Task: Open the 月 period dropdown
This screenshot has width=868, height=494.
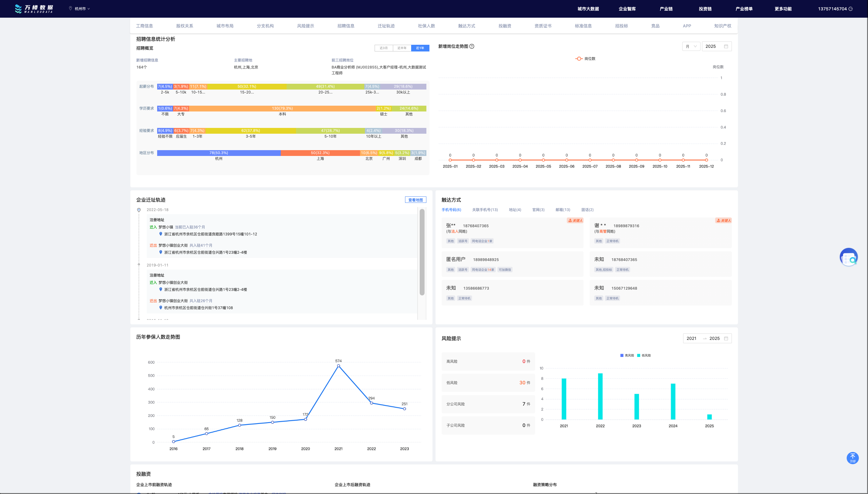Action: (x=691, y=47)
